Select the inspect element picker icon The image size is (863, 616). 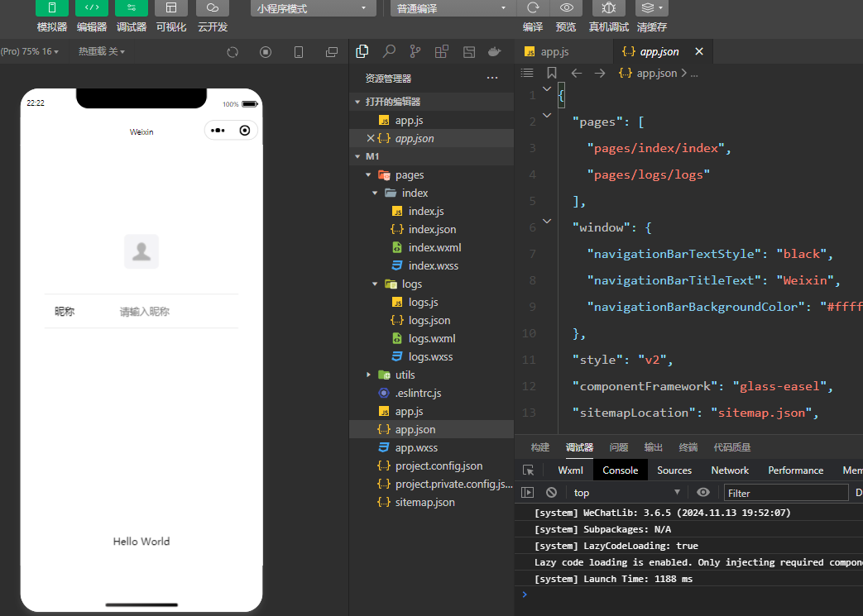click(x=528, y=470)
